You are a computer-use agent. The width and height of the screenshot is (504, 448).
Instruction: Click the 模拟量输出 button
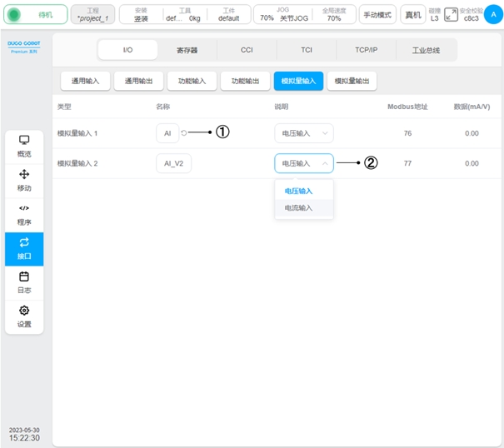click(352, 81)
